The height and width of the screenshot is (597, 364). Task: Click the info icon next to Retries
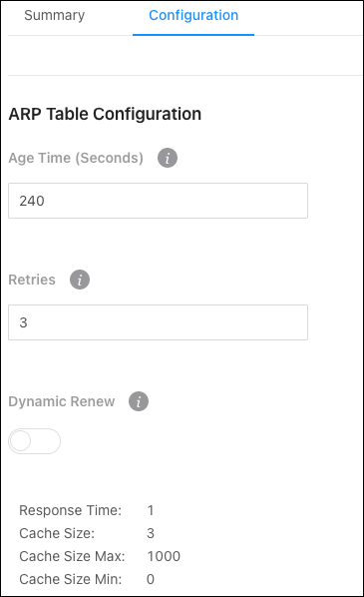[80, 280]
